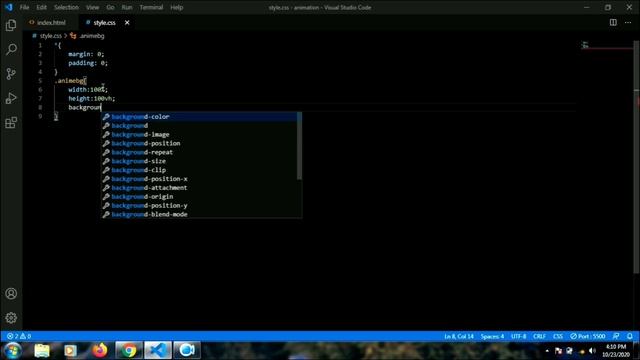Screen dimensions: 640x360
Task: Place cursor on the height:100vh line
Action: click(92, 99)
